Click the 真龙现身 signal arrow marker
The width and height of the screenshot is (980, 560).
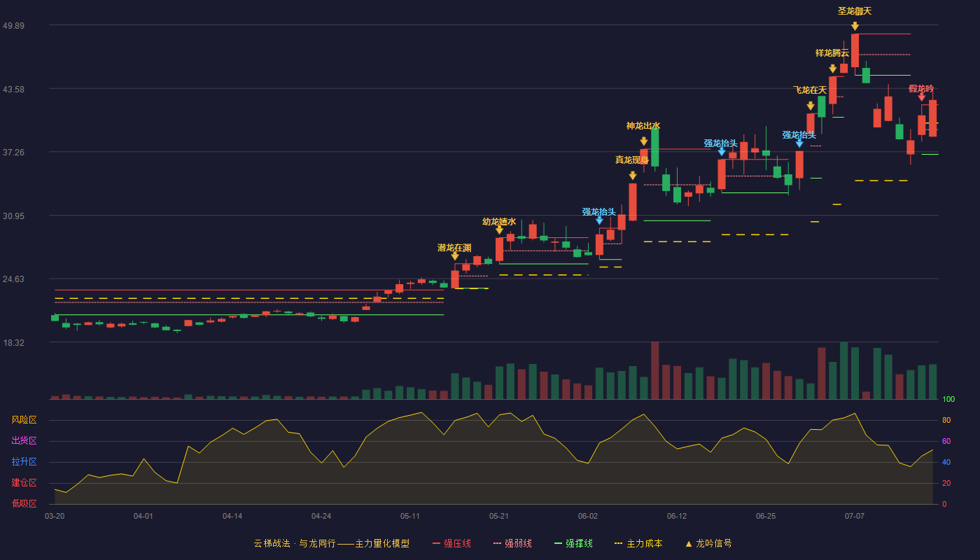coord(633,176)
